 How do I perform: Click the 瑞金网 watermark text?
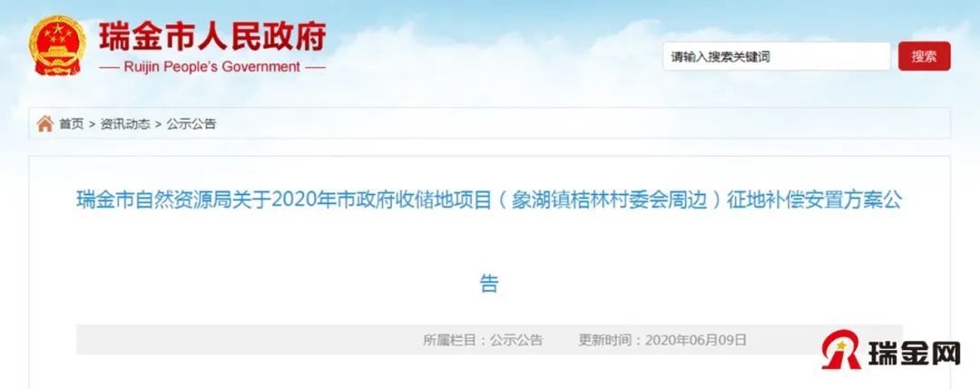(x=915, y=354)
